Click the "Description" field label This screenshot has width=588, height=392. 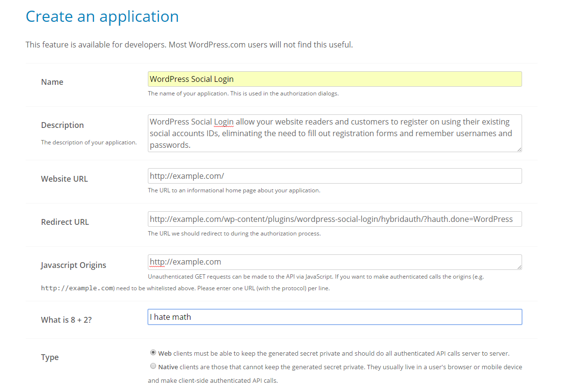coord(63,125)
